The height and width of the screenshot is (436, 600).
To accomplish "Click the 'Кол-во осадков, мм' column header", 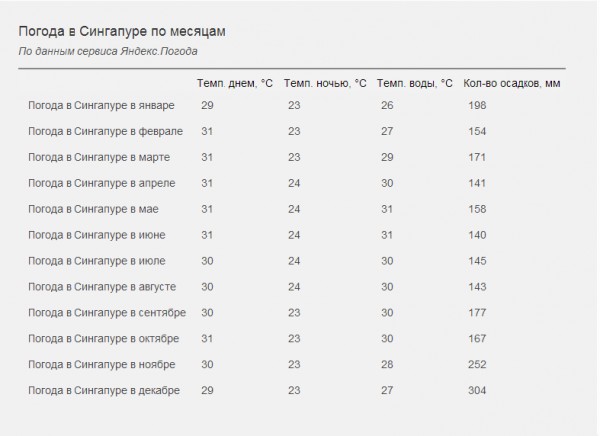I will pos(512,83).
